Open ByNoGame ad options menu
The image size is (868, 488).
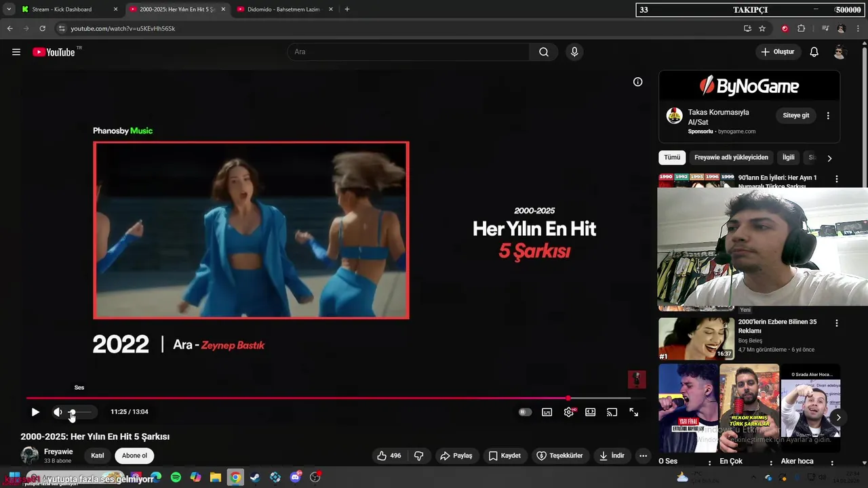click(828, 116)
